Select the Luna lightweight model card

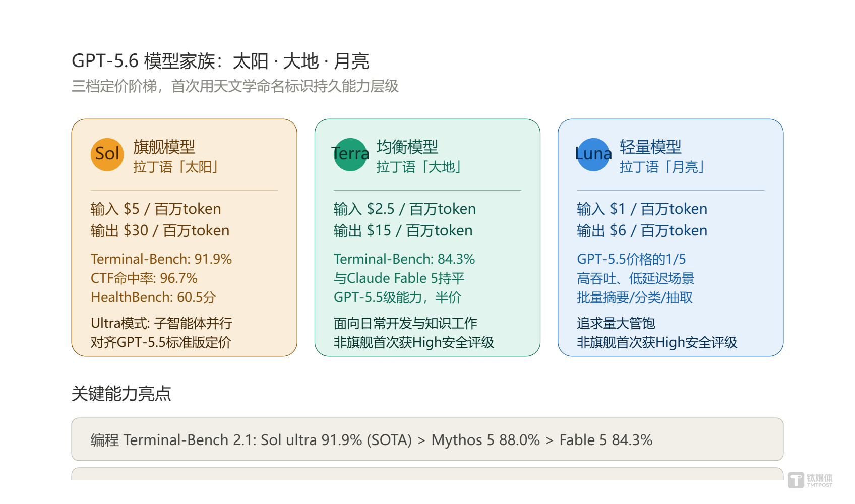point(670,238)
